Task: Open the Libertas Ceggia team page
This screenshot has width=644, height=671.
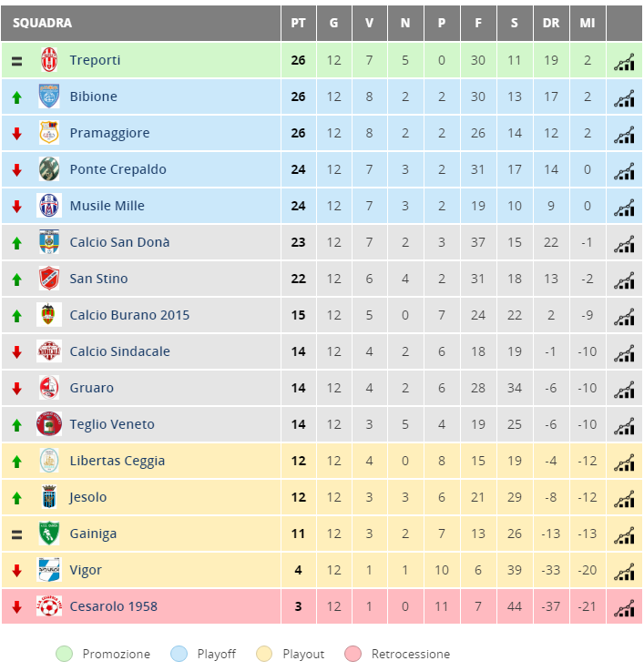Action: pos(117,461)
